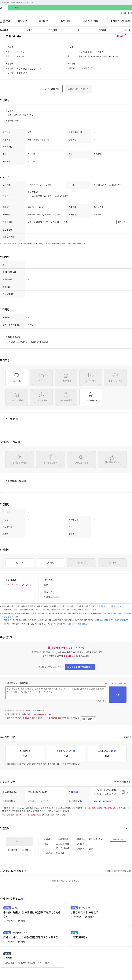Open the 취업지원 main menu

tap(44, 21)
